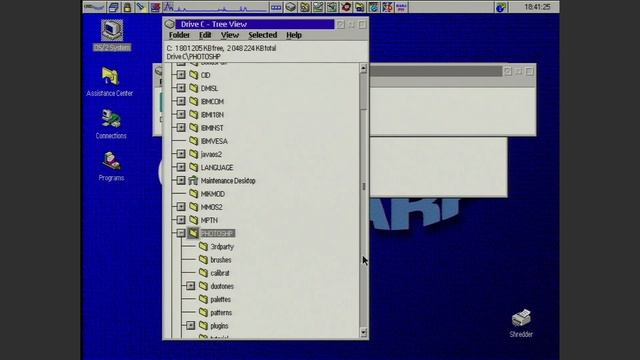Open the Edit menu
640x360 pixels.
click(205, 35)
